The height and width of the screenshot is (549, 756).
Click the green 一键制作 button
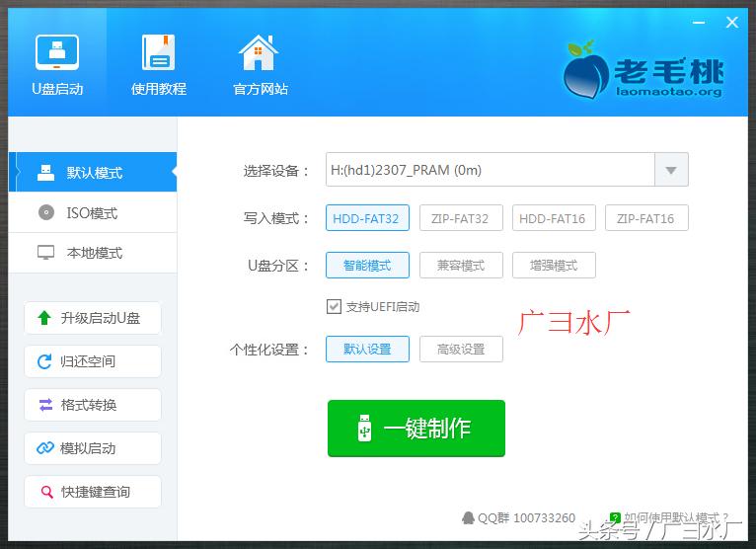pyautogui.click(x=416, y=428)
